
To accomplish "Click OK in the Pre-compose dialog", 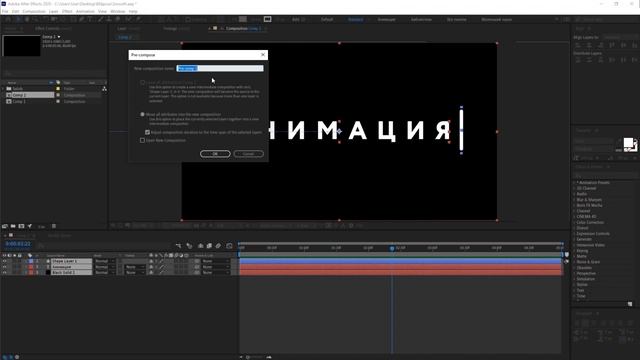I will pos(215,154).
